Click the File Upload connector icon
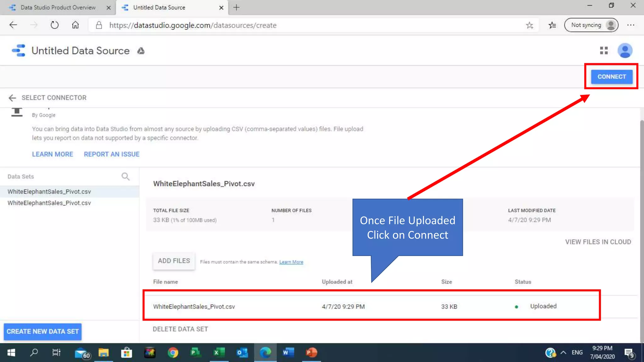This screenshot has width=644, height=362. pyautogui.click(x=17, y=112)
